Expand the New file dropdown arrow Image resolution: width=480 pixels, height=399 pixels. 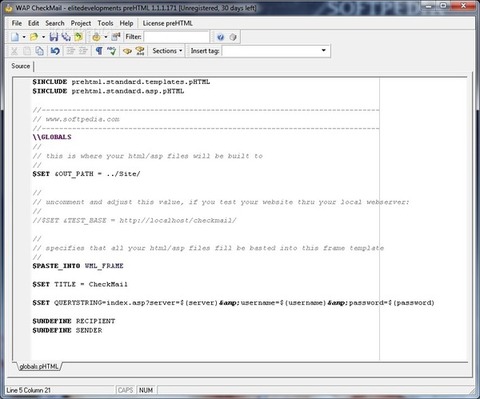pyautogui.click(x=24, y=37)
